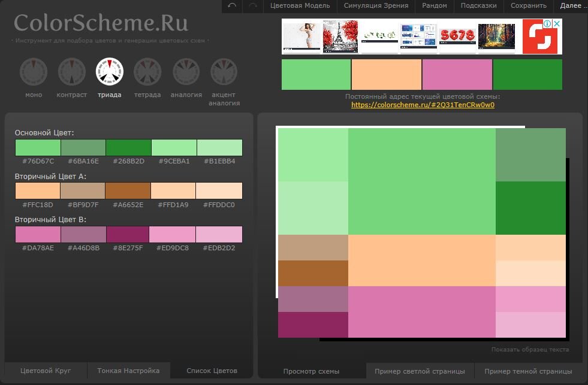Pick the #BF9D7F tan swatch
Viewport: 588px width, 385px height.
(83, 190)
